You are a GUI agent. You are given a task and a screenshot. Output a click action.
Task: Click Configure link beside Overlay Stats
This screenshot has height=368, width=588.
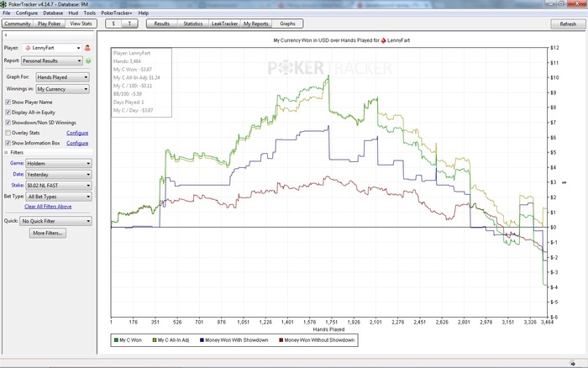pos(77,133)
